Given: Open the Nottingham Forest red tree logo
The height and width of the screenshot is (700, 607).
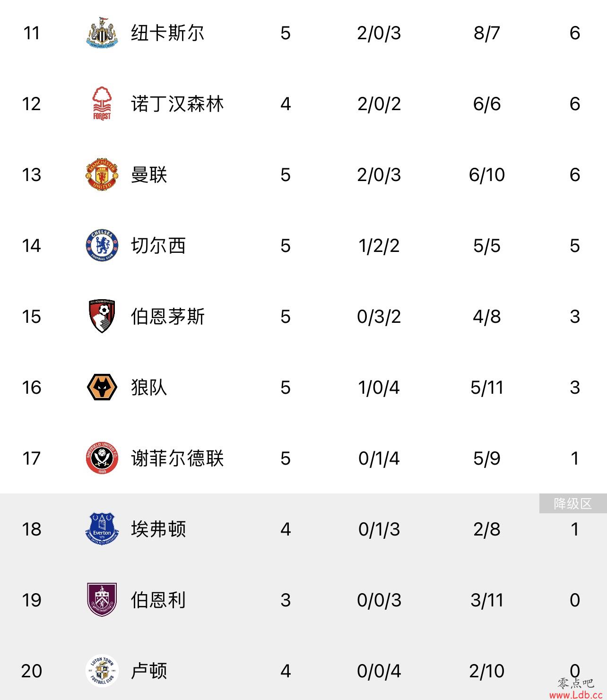Looking at the screenshot, I should [x=102, y=104].
